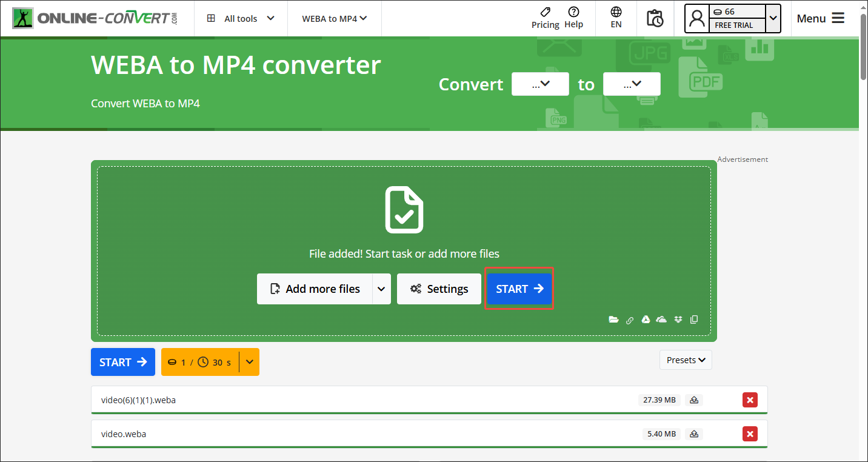This screenshot has height=462, width=868.
Task: Import file from Google Drive icon
Action: pos(646,320)
